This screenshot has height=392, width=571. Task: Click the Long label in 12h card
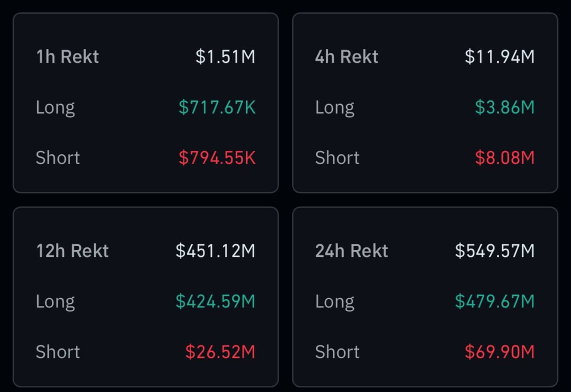click(x=55, y=302)
